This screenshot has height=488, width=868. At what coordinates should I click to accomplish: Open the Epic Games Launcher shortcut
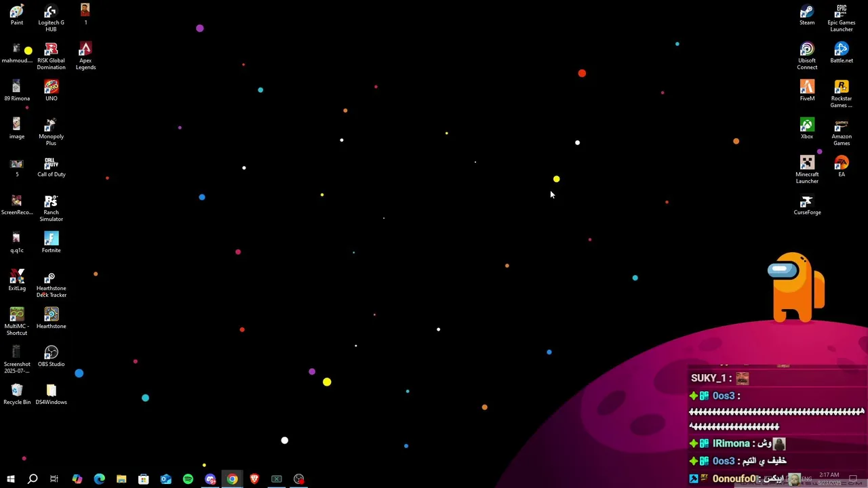tap(842, 18)
